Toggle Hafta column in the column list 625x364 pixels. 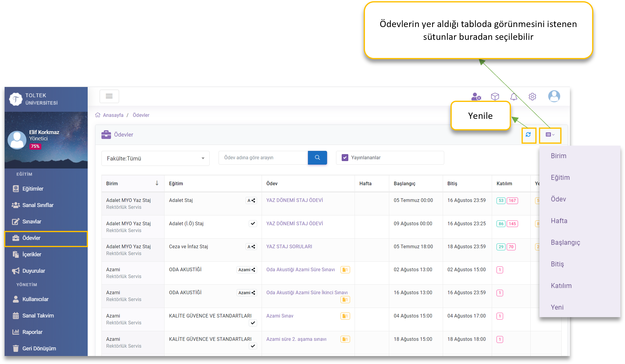[559, 221]
